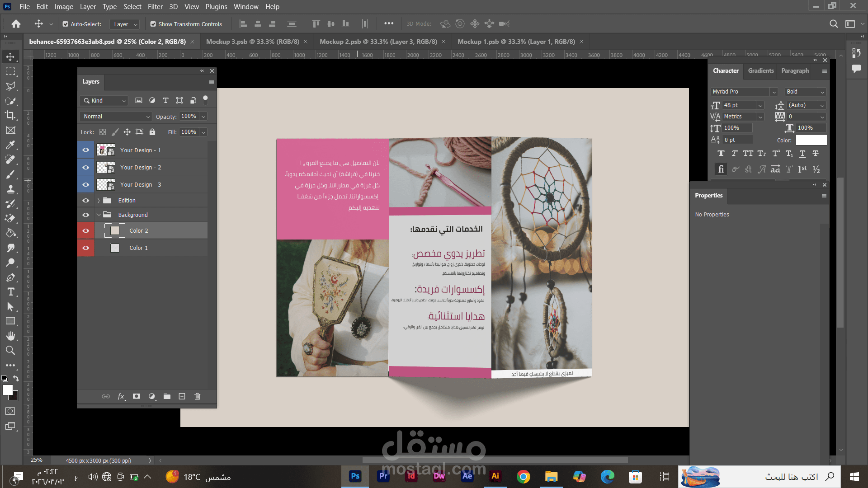Select the Zoom tool in toolbar
Viewport: 868px width, 488px height.
(x=10, y=350)
